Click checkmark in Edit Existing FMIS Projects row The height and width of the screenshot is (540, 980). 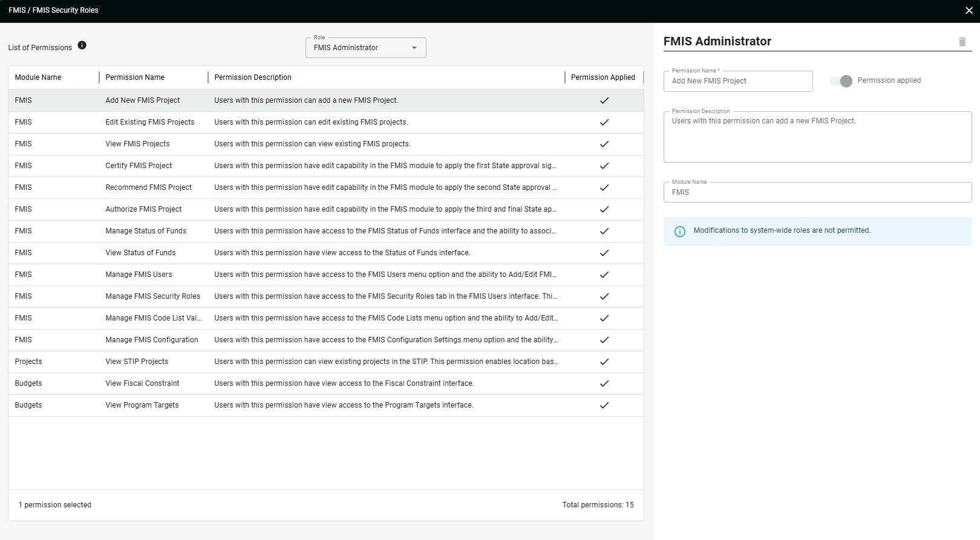604,122
